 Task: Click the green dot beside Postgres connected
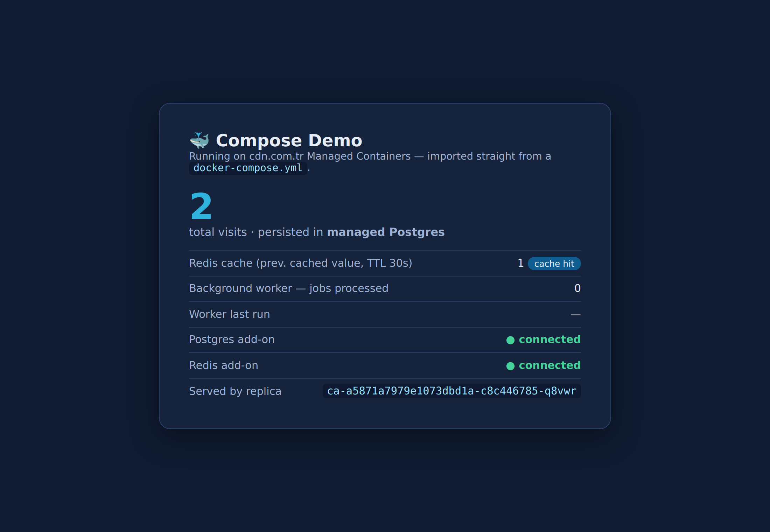pos(510,340)
